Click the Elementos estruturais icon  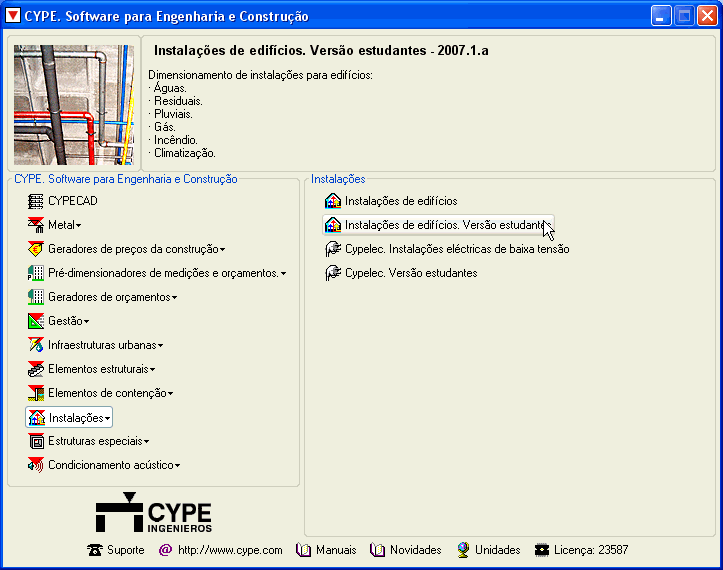[36, 369]
